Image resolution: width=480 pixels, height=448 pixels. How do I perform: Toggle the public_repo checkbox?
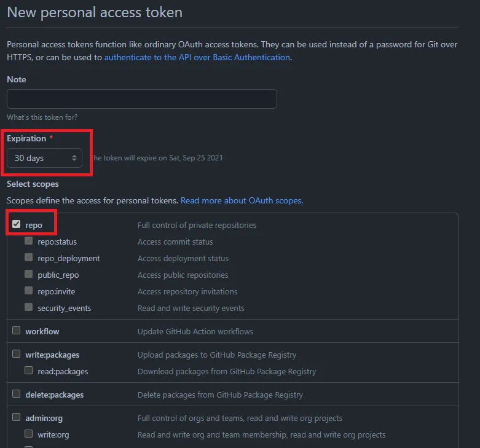[29, 274]
